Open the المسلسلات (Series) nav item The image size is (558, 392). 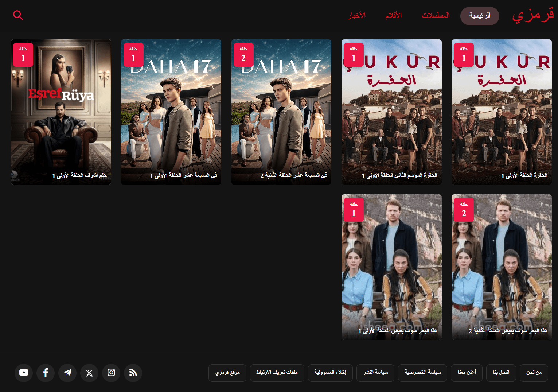(x=436, y=16)
